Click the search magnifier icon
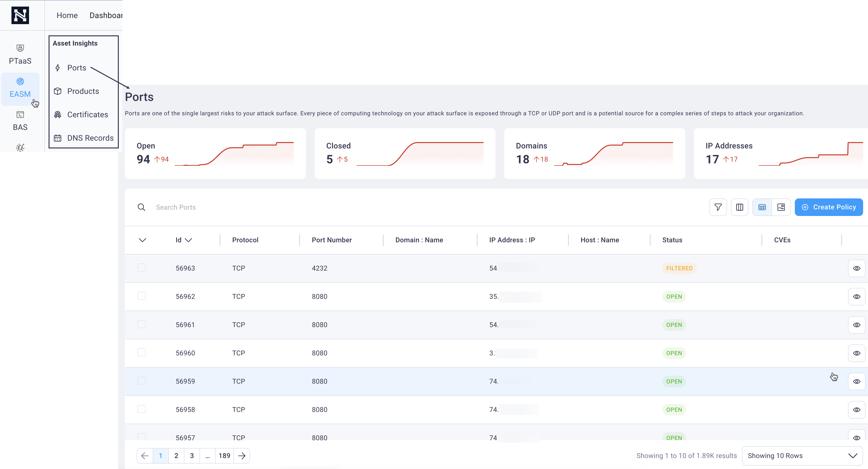Image resolution: width=868 pixels, height=469 pixels. coord(141,207)
